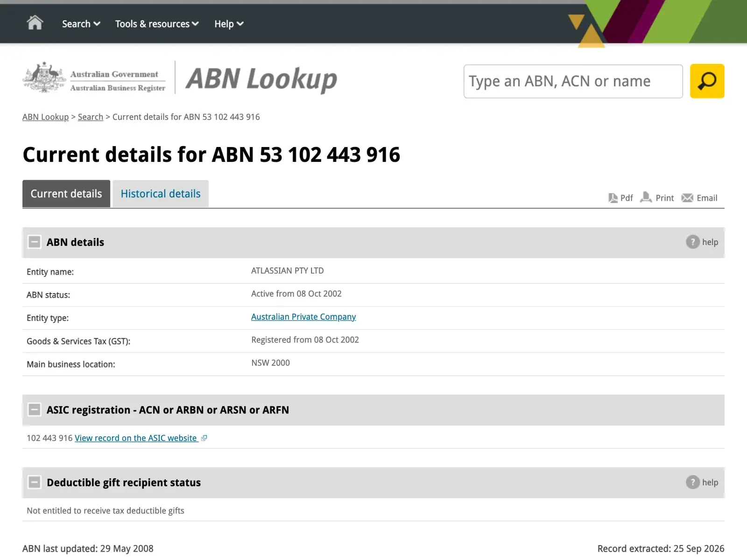This screenshot has height=560, width=747.
Task: Open the Search dropdown menu
Action: pos(81,24)
